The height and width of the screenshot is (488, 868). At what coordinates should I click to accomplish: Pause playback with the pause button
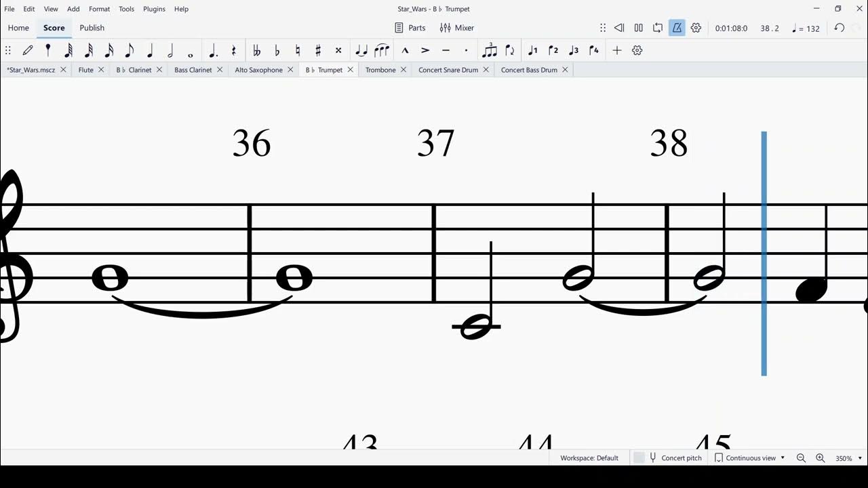638,28
